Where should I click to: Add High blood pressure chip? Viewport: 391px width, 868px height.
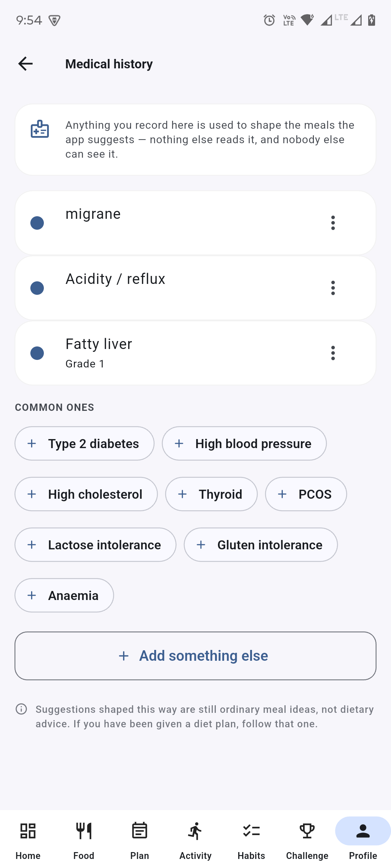coord(244,443)
